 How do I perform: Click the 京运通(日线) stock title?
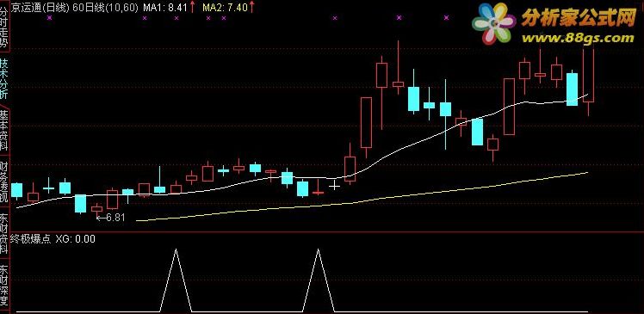(40, 8)
